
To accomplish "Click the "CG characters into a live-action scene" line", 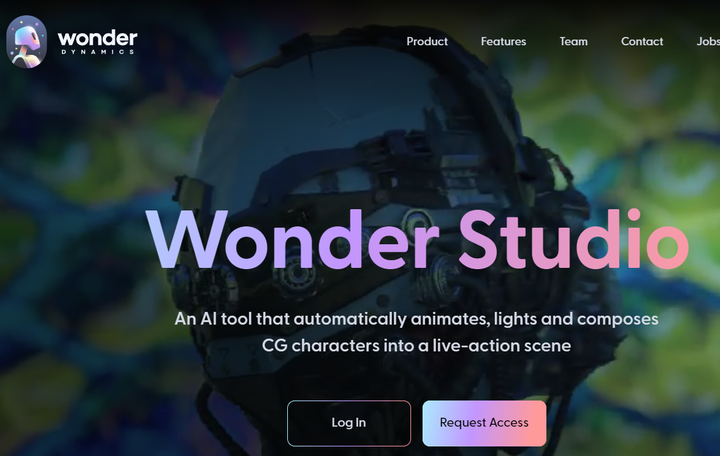I will [416, 345].
